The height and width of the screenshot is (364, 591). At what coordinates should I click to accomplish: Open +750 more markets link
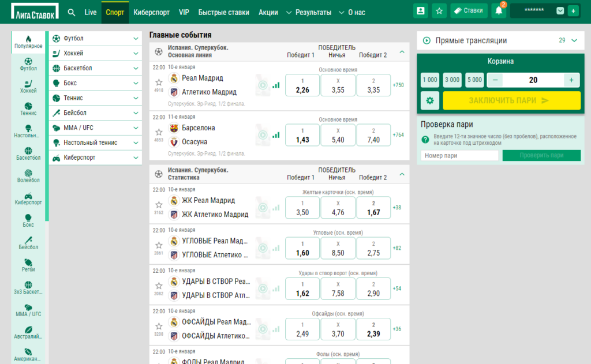point(398,85)
